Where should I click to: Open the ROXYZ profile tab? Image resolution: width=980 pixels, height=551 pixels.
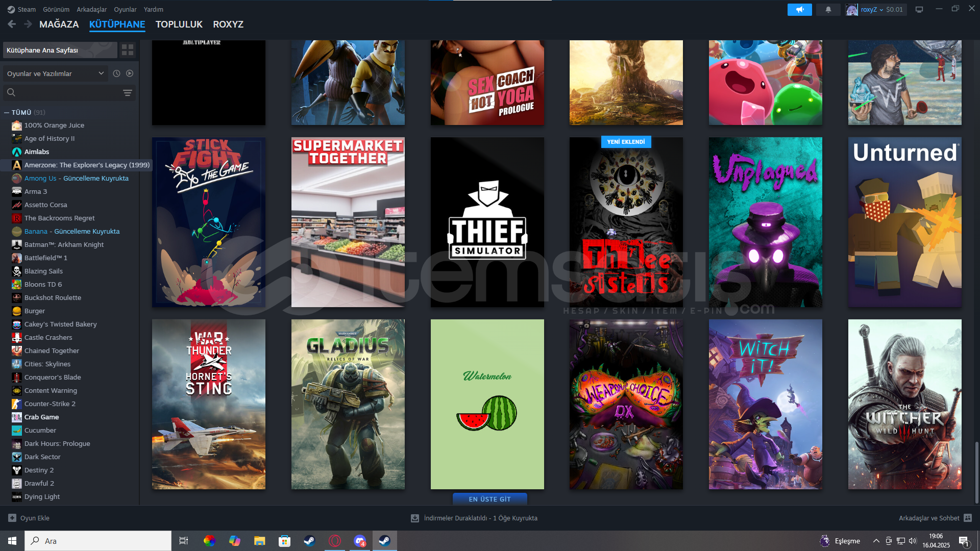(228, 24)
